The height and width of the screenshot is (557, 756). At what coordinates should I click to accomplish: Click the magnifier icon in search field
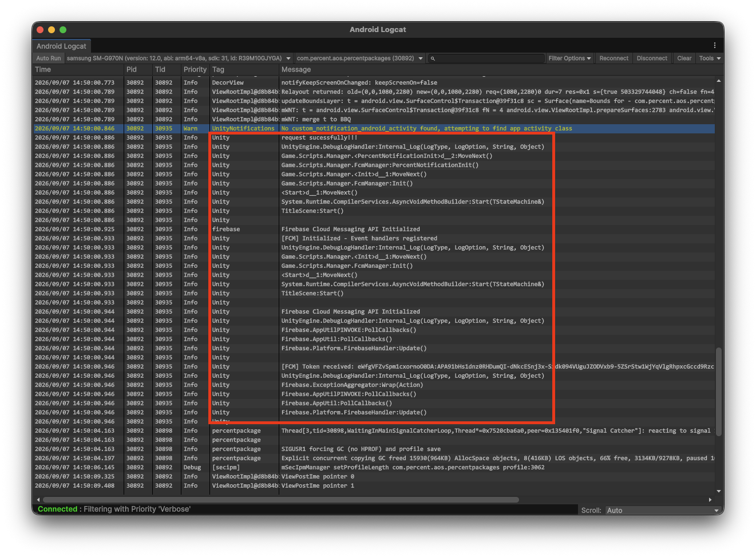coord(433,58)
